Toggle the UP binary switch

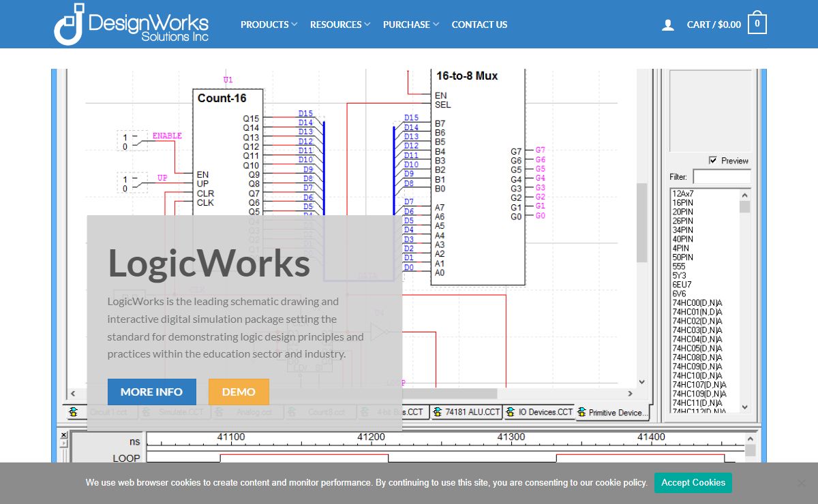tap(132, 183)
